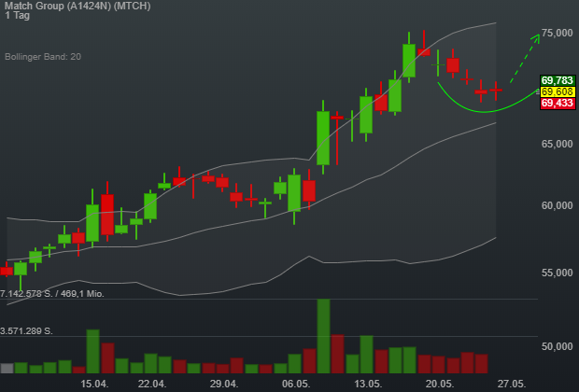Click the 13.05. date label
The image size is (579, 392).
click(368, 384)
